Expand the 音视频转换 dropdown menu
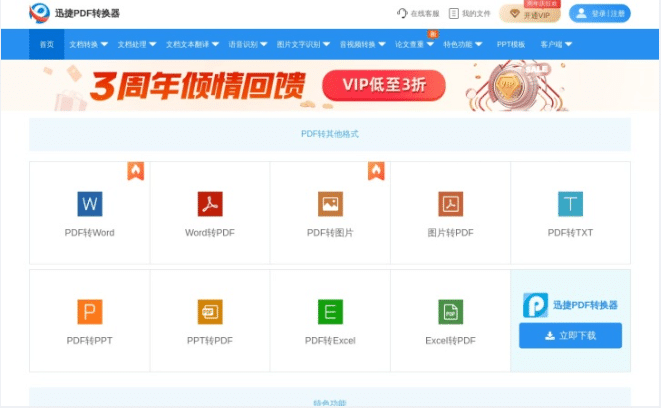This screenshot has height=408, width=661. (363, 44)
